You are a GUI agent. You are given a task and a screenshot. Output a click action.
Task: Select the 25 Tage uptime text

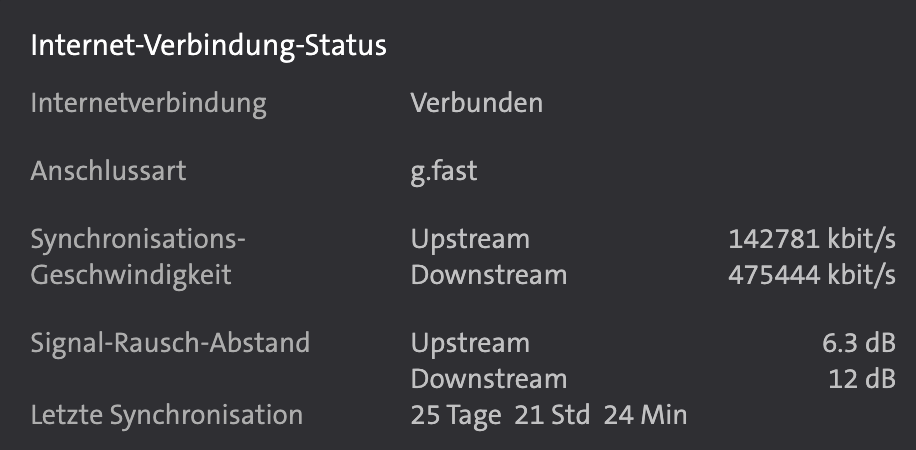456,414
